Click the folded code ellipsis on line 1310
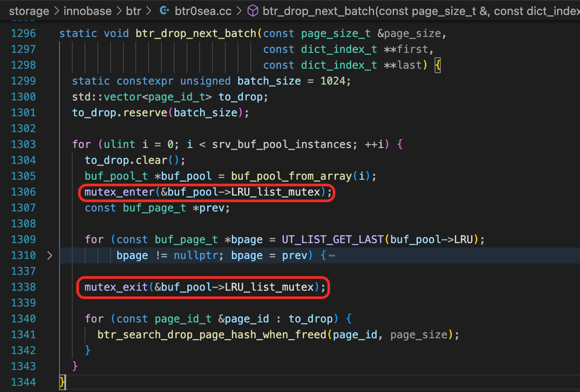Screen dimensions: 580x392 click(x=332, y=255)
